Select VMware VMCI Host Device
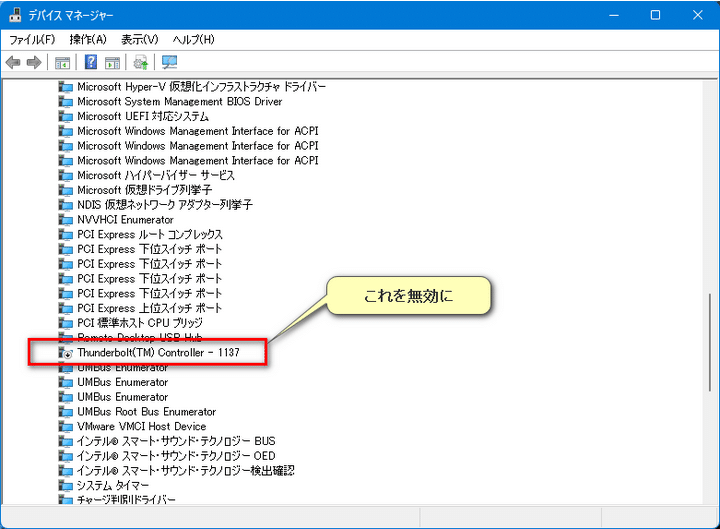720x529 pixels. 141,426
